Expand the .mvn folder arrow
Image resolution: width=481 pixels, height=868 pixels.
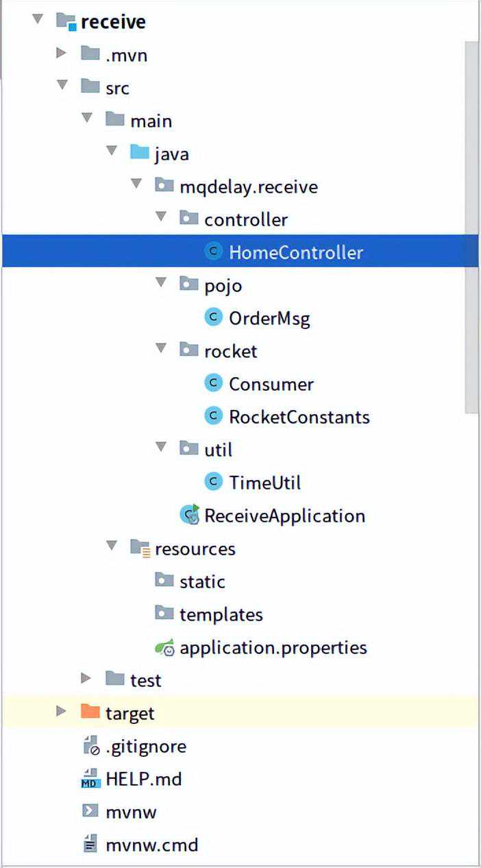click(x=62, y=54)
